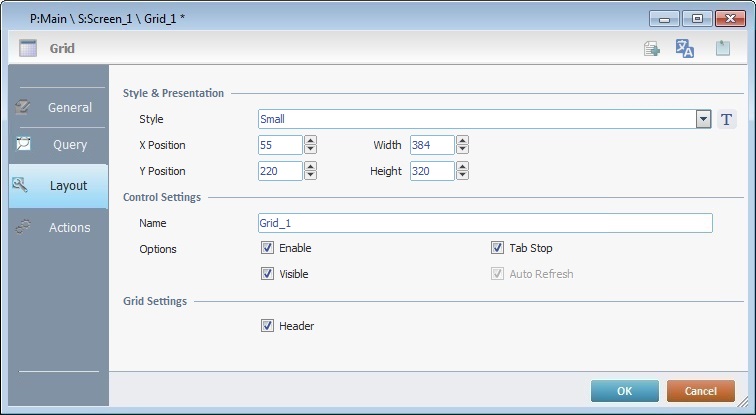Viewport: 756px width, 415px height.
Task: Decrease the Height value
Action: tap(462, 176)
